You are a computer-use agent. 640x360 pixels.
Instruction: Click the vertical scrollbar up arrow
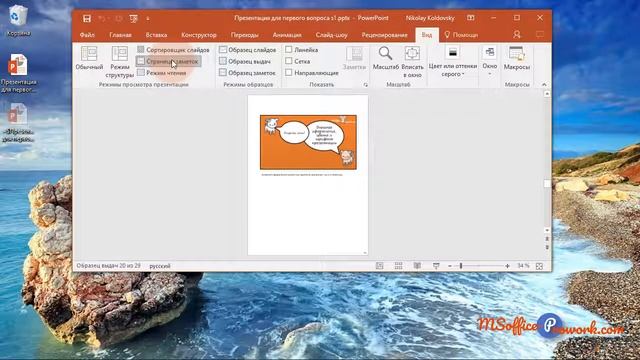[x=547, y=93]
